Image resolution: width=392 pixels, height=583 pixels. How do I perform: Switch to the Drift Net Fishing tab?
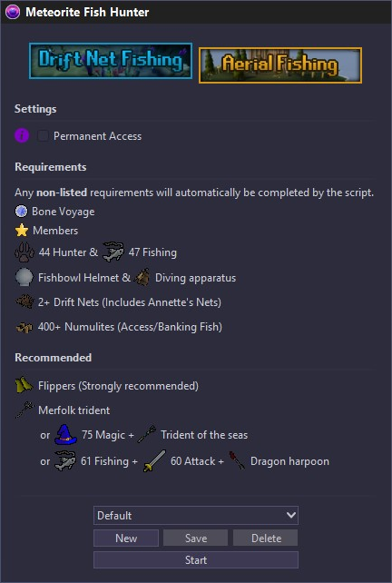[111, 61]
